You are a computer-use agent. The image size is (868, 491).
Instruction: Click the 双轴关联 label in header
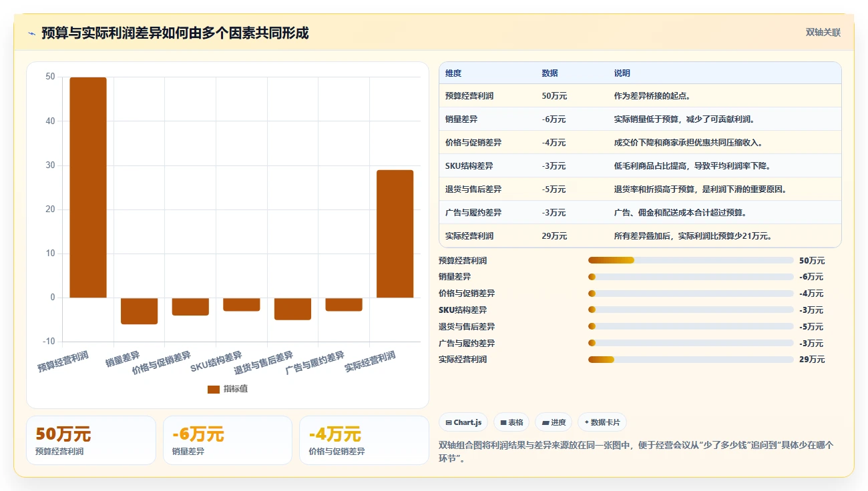tap(823, 32)
